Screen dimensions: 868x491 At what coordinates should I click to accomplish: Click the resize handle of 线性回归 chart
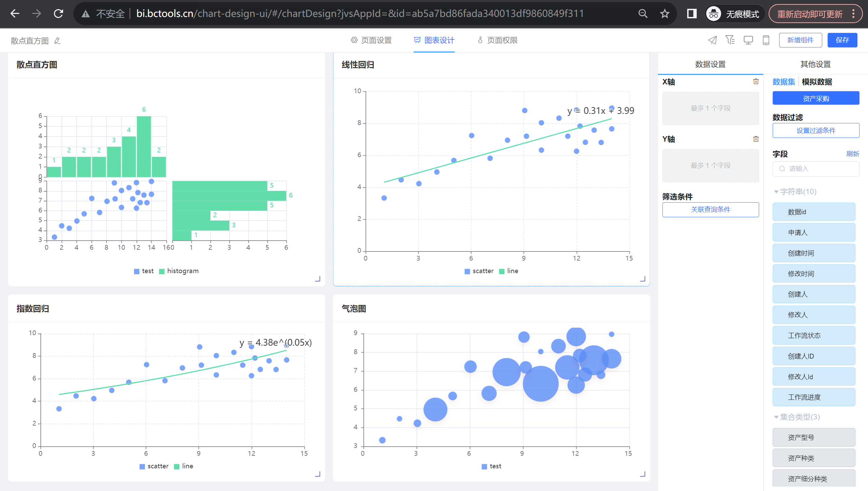tap(642, 279)
